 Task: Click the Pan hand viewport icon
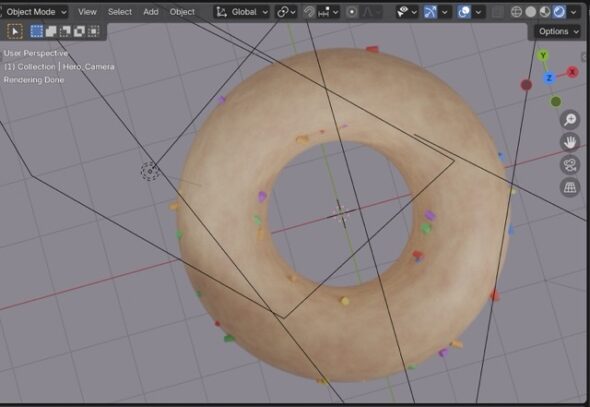570,143
